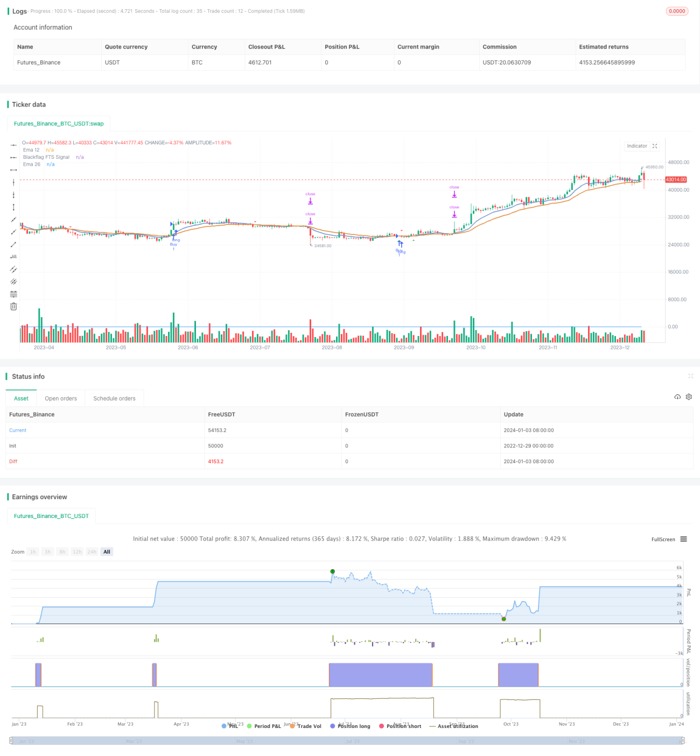700x756 pixels.
Task: Click the lower green marker on PnL curve
Action: (503, 619)
